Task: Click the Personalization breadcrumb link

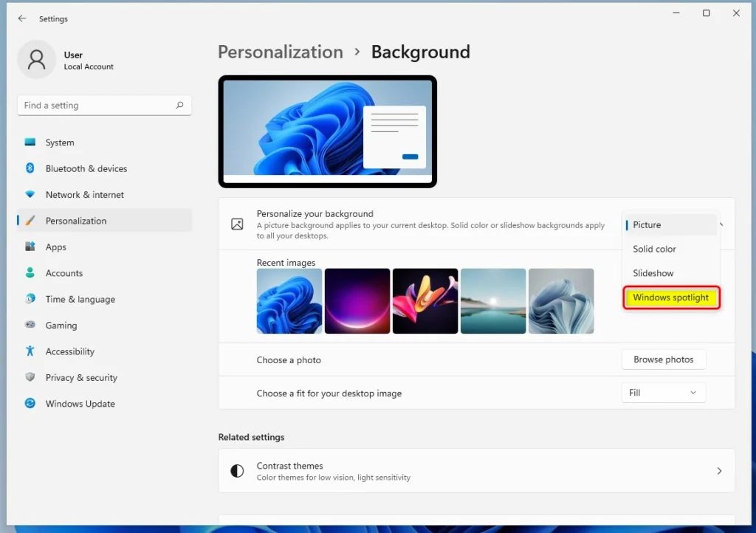Action: pyautogui.click(x=280, y=52)
